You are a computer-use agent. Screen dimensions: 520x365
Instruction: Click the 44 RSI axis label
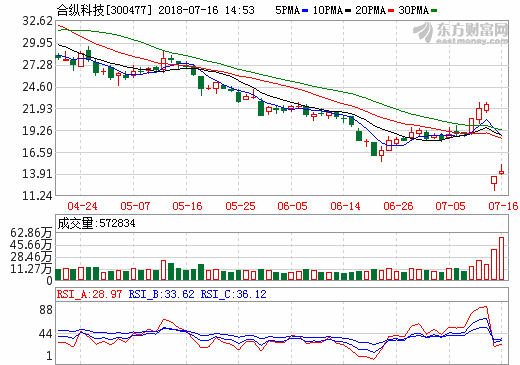(46, 334)
